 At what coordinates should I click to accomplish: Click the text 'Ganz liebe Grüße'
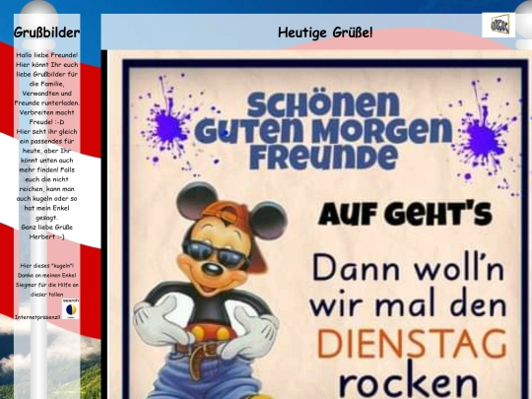[47, 227]
